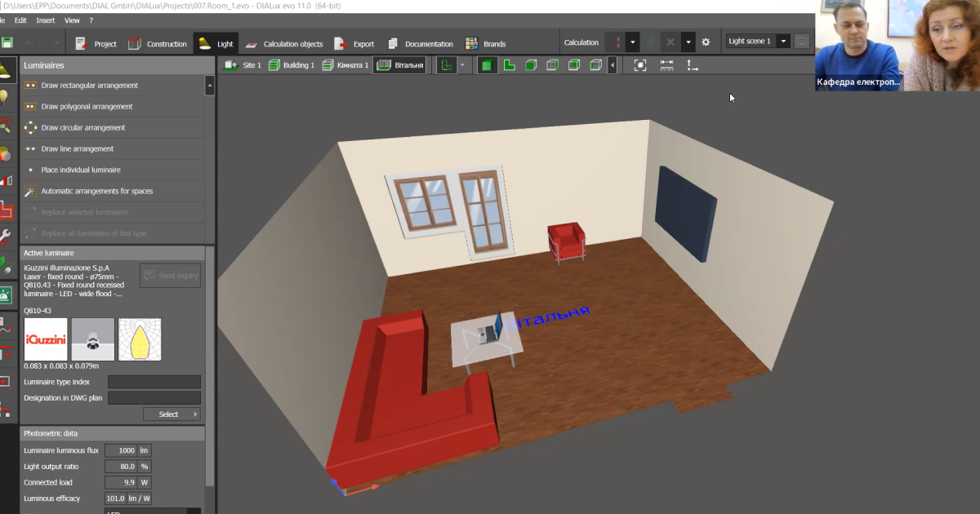The width and height of the screenshot is (980, 514).
Task: Switch to solid green 3D view mode
Action: [x=487, y=65]
